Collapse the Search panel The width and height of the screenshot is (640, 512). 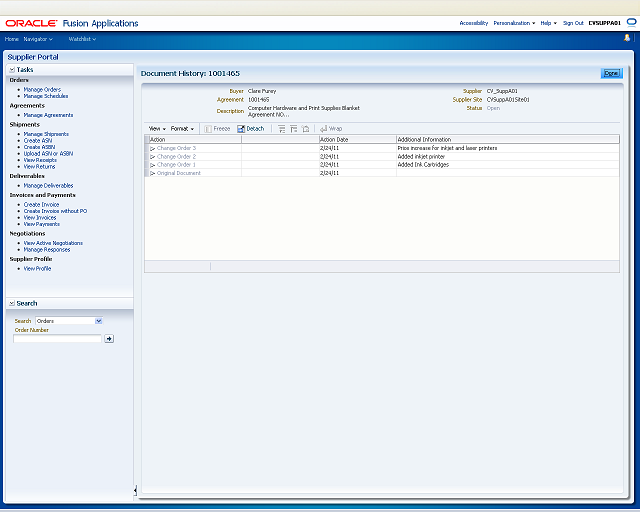[x=12, y=303]
